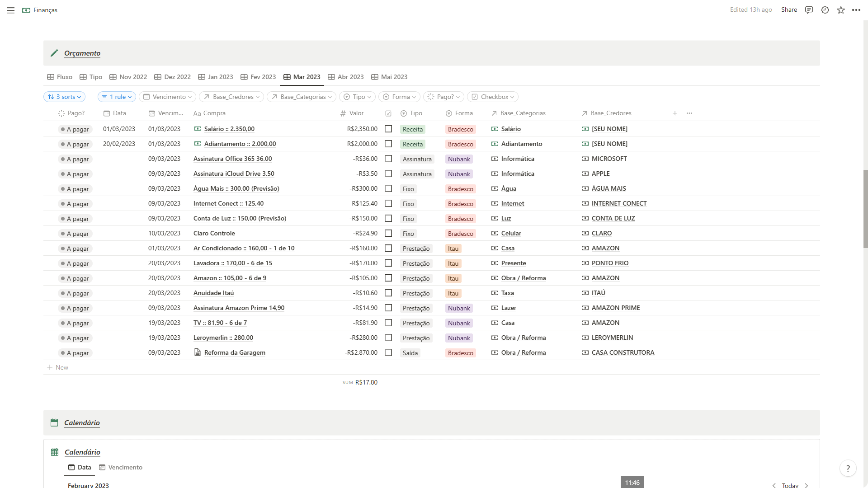
Task: Click the Share button
Action: pyautogui.click(x=789, y=10)
